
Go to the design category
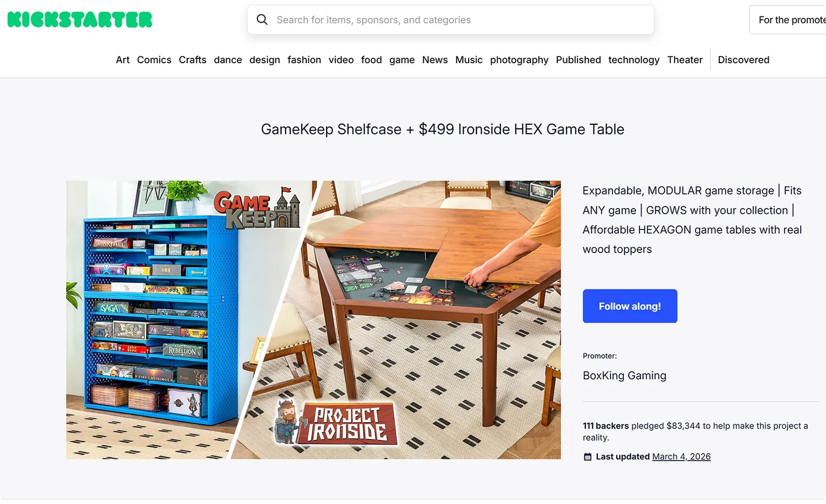(264, 60)
